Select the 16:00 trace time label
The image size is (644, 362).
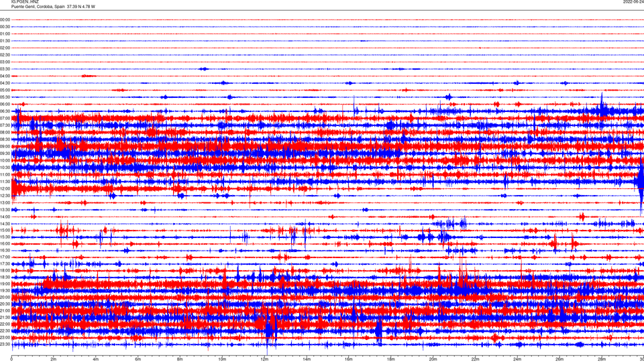pos(5,244)
